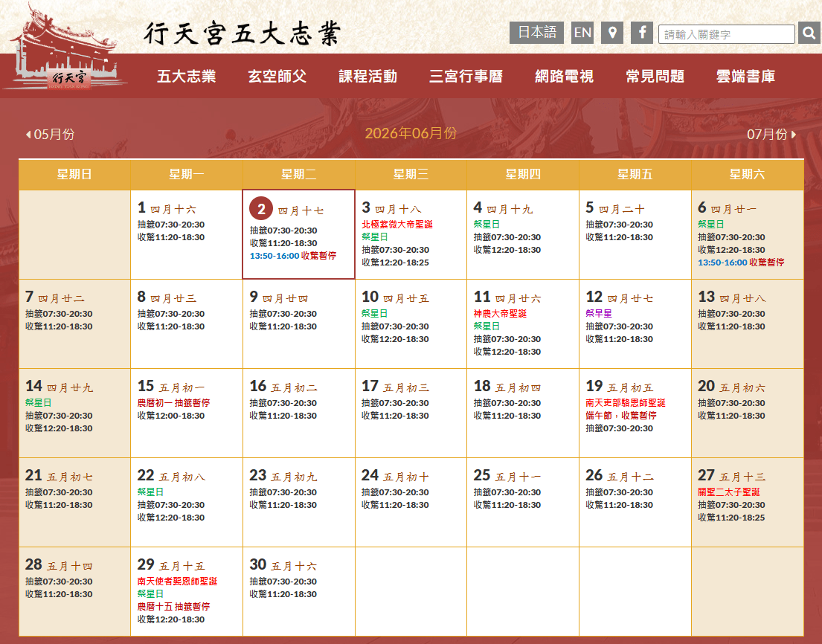Click 收驚11:20-18:30 on June 8
The image size is (822, 644).
point(171,326)
